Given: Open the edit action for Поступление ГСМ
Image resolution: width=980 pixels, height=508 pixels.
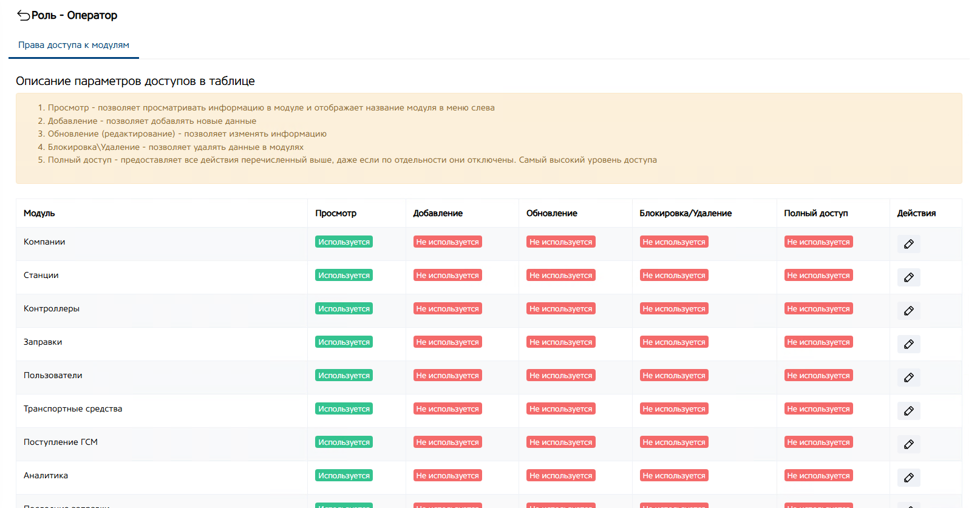Looking at the screenshot, I should [908, 444].
